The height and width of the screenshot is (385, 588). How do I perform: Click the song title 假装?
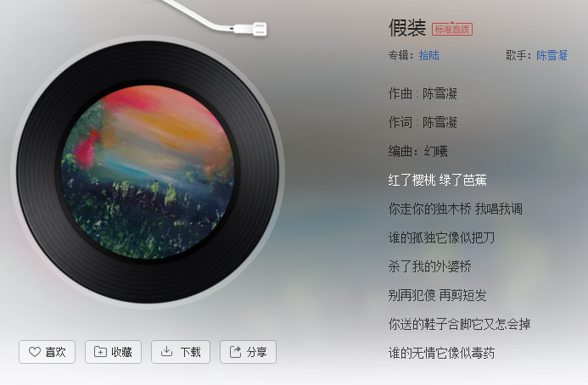coord(407,28)
